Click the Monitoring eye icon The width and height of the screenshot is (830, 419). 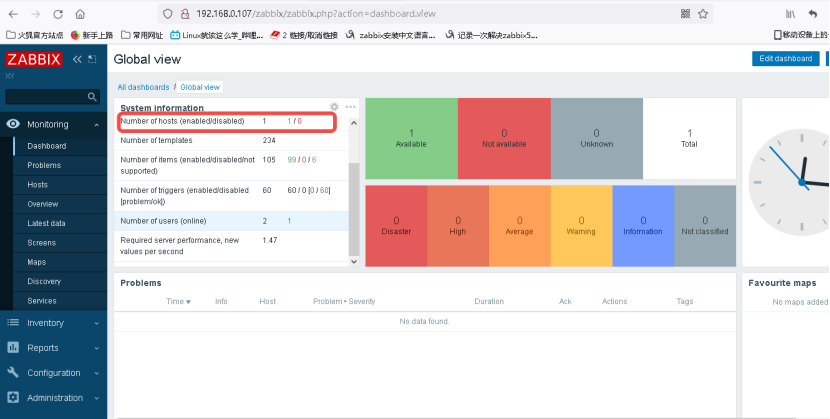click(13, 124)
